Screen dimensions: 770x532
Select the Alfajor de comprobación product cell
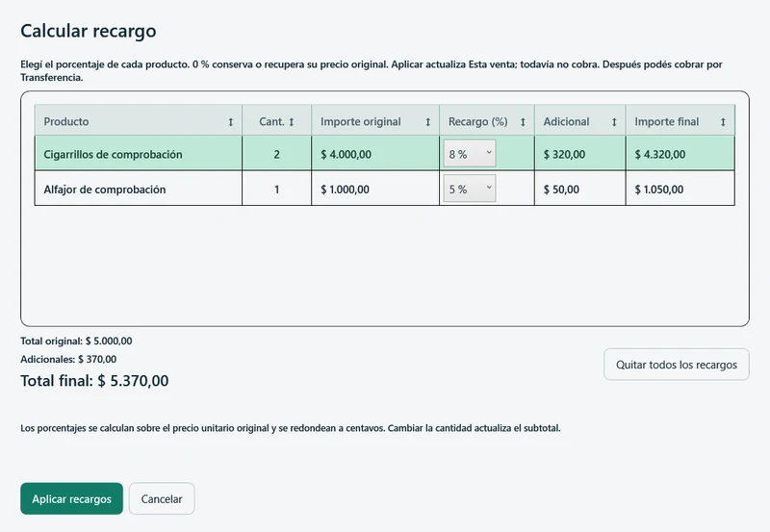(x=139, y=189)
